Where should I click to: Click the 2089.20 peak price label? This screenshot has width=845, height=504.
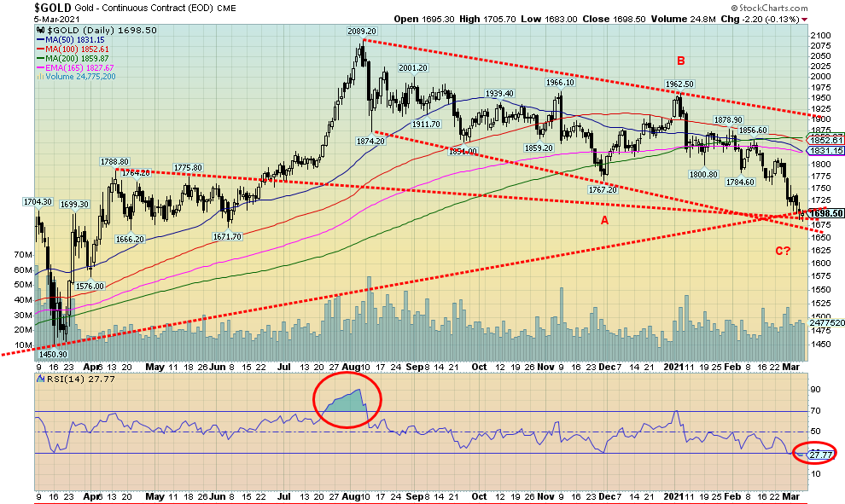(x=362, y=32)
